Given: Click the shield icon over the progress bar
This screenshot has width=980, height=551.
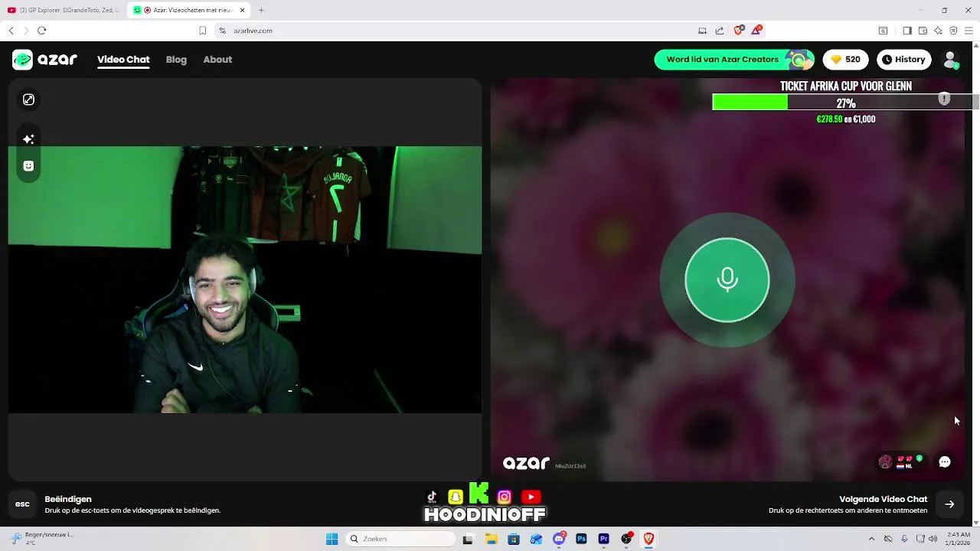Looking at the screenshot, I should coord(944,99).
